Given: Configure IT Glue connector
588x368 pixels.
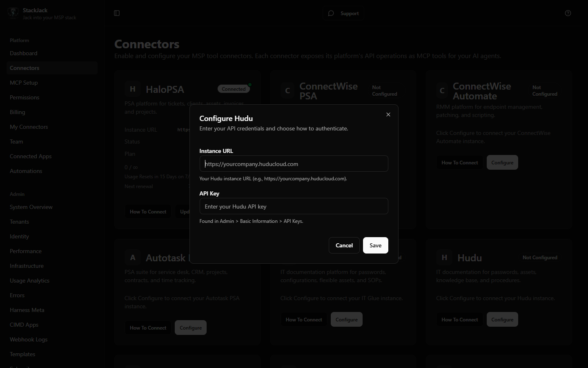Looking at the screenshot, I should (347, 319).
